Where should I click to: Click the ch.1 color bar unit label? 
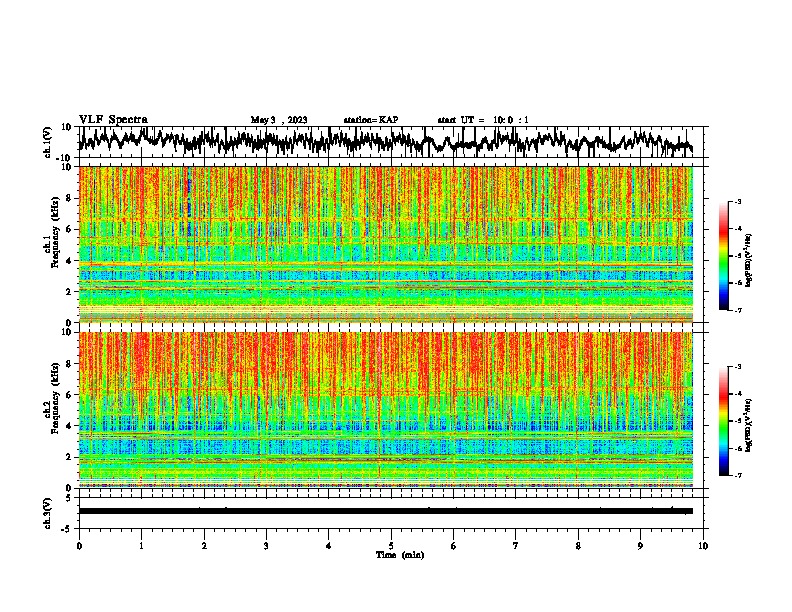tap(748, 261)
